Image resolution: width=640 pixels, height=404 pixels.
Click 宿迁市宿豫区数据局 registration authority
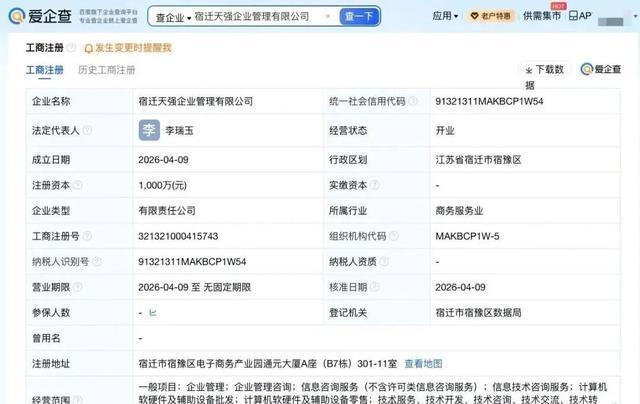(x=478, y=313)
